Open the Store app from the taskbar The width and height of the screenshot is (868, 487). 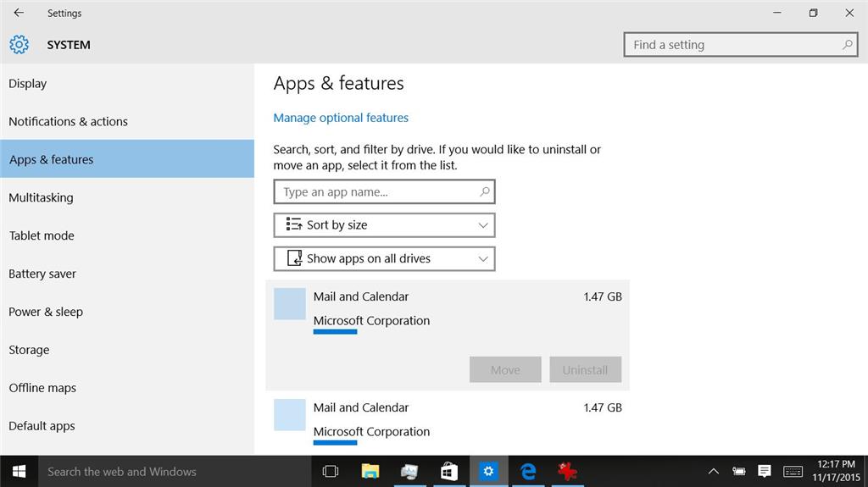point(449,472)
